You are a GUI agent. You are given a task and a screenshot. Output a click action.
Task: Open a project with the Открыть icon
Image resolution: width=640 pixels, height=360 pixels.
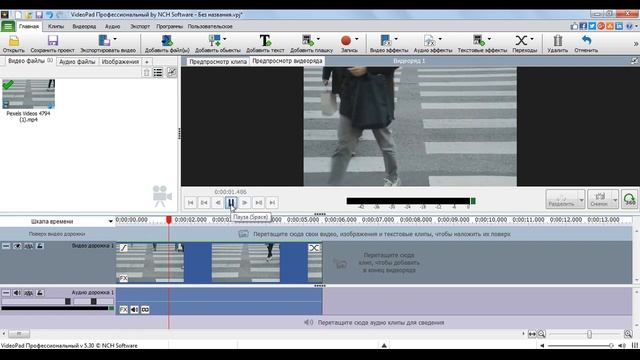tap(14, 41)
